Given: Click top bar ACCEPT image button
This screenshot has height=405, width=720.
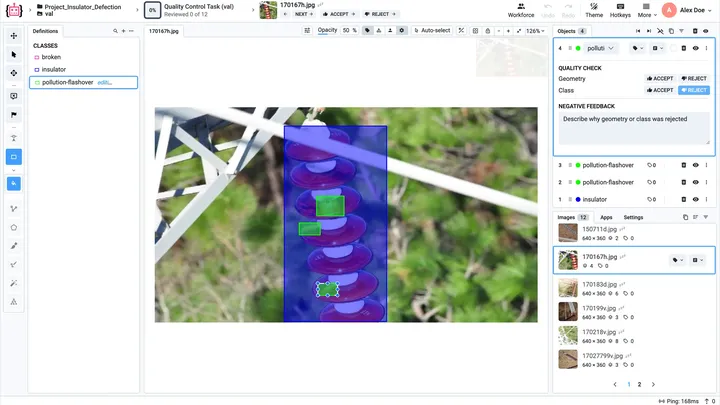Looking at the screenshot, I should [339, 14].
